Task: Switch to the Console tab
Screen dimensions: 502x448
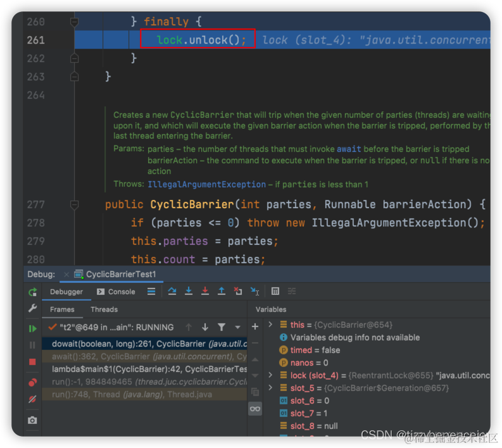Action: pyautogui.click(x=116, y=292)
